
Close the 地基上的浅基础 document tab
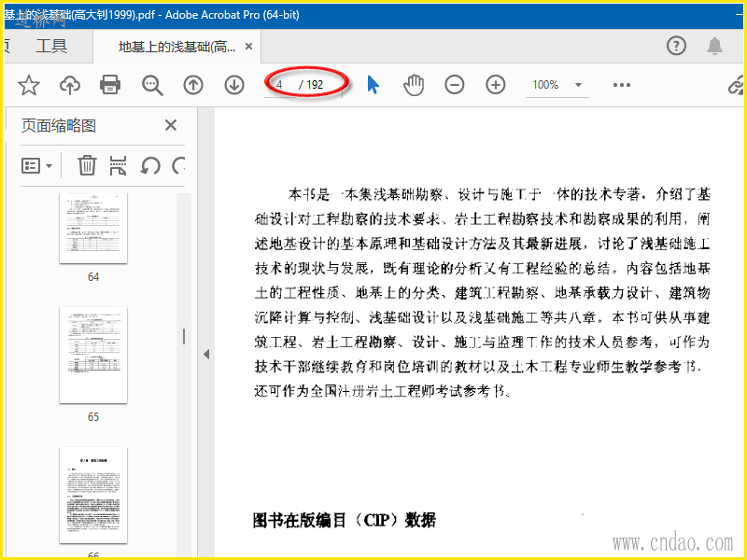pyautogui.click(x=248, y=46)
